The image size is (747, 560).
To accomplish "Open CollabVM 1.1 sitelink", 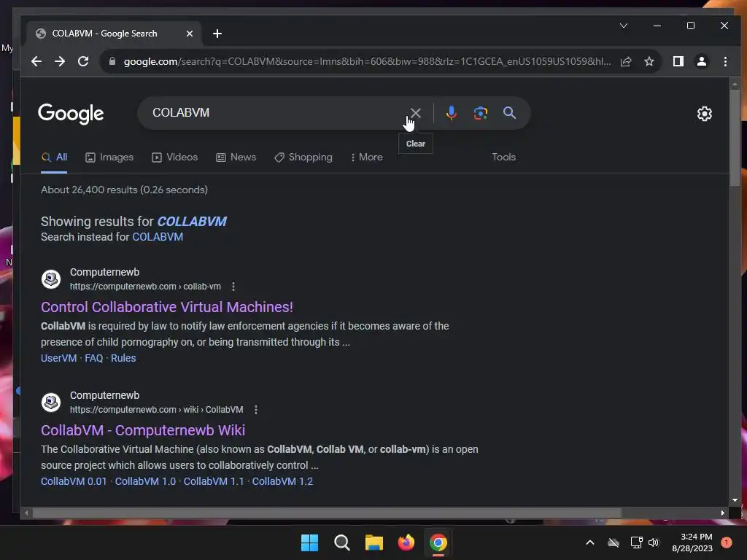I will (x=214, y=481).
